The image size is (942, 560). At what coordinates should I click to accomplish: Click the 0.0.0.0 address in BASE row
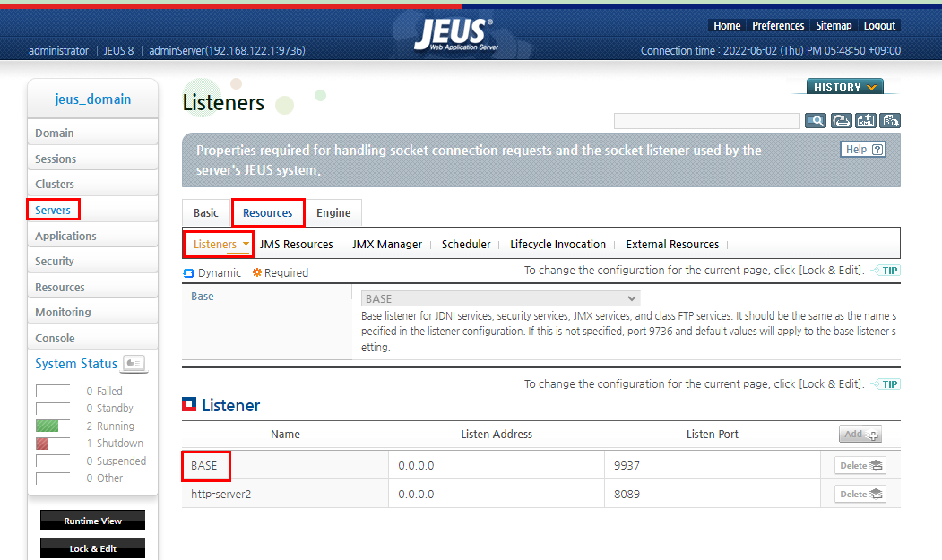click(416, 466)
